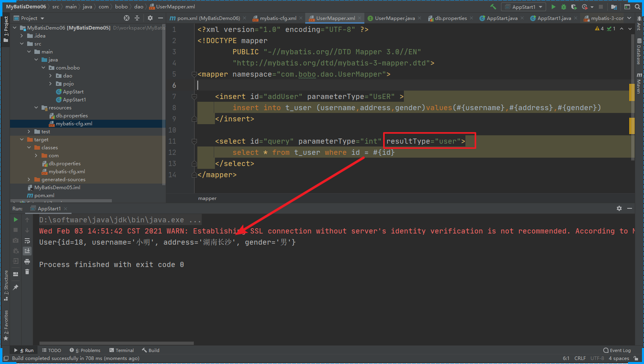Open Search Everywhere magnifier icon
This screenshot has width=644, height=364.
[x=638, y=7]
